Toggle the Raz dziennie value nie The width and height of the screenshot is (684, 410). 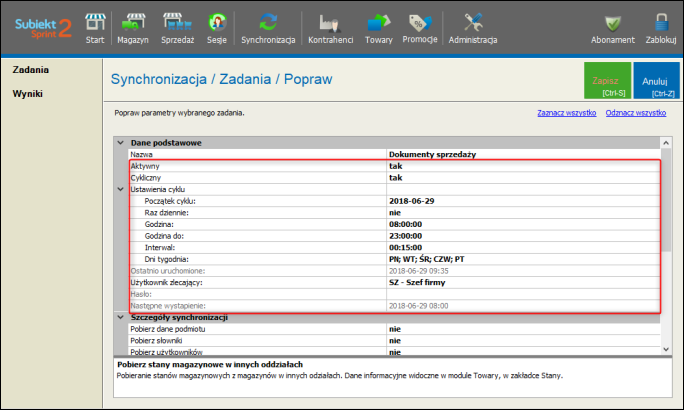523,213
